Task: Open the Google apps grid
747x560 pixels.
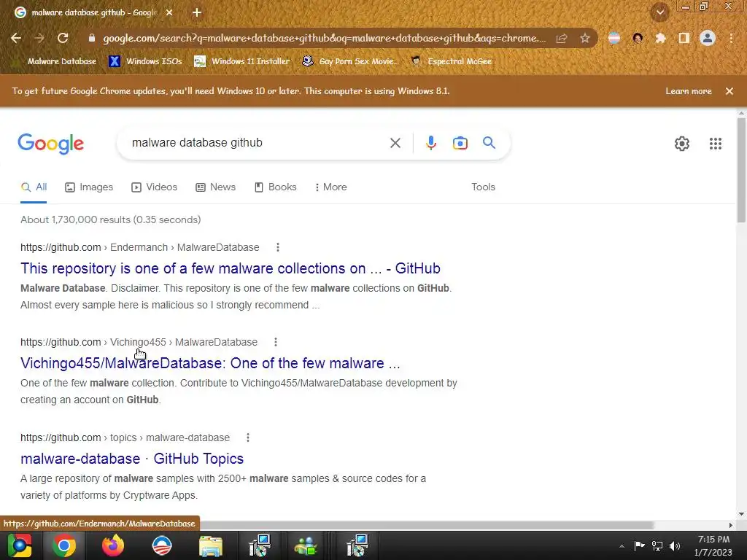Action: (715, 144)
